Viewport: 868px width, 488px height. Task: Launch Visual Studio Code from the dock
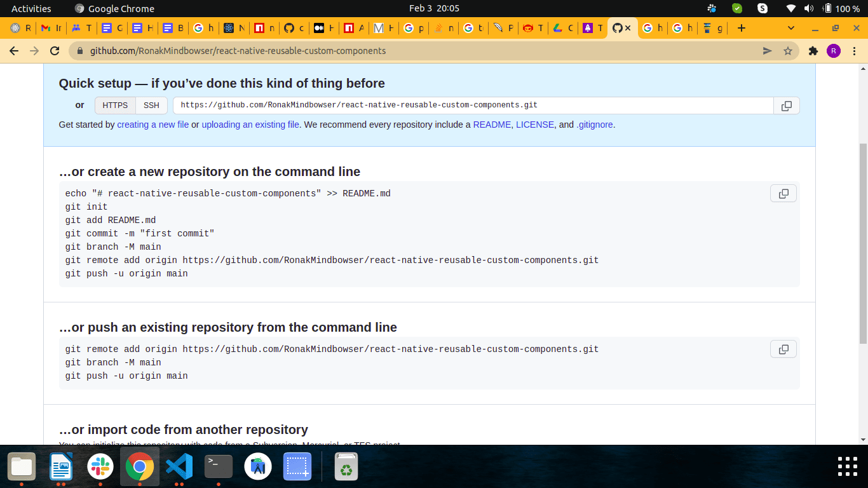click(179, 468)
